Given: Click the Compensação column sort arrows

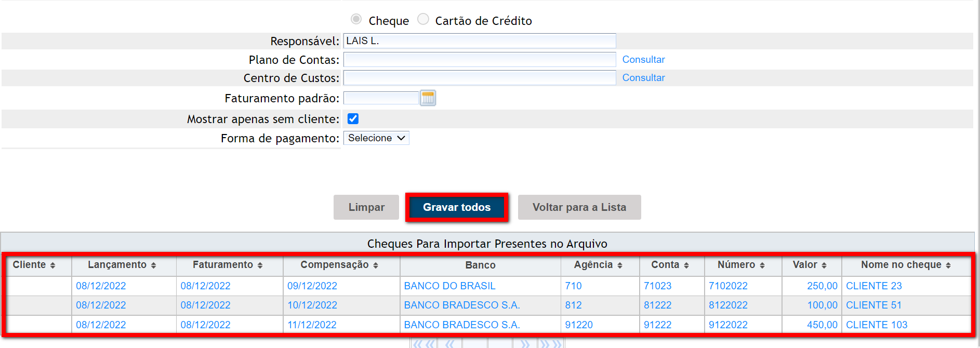Looking at the screenshot, I should pos(375,265).
